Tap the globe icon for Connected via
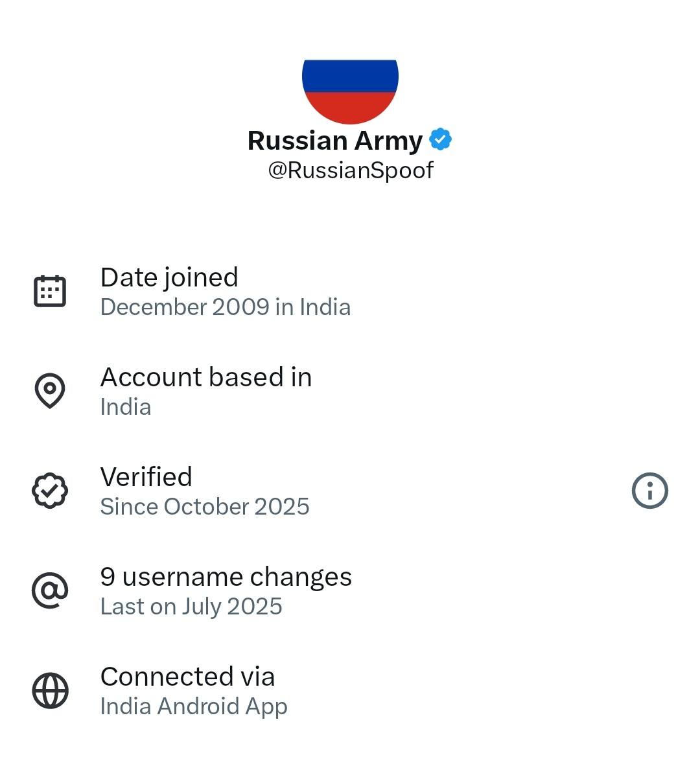Viewport: 700px width, 757px height. 50,690
